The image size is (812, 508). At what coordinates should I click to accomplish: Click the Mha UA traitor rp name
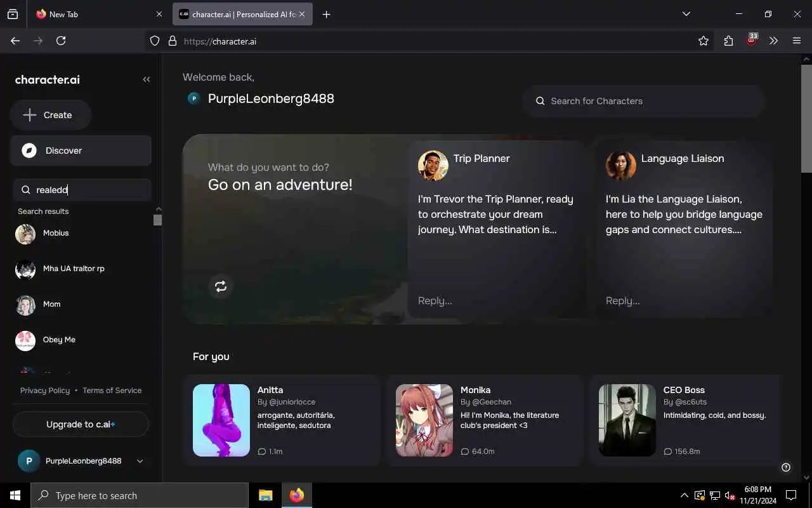pyautogui.click(x=74, y=269)
